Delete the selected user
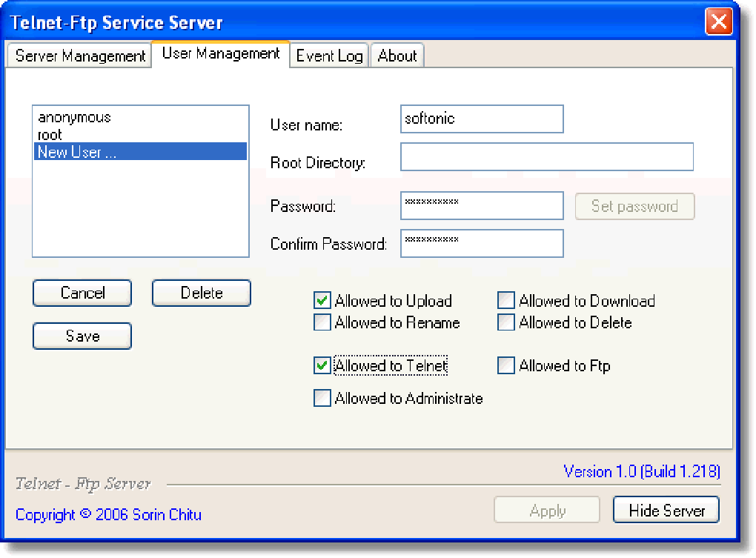 [201, 293]
